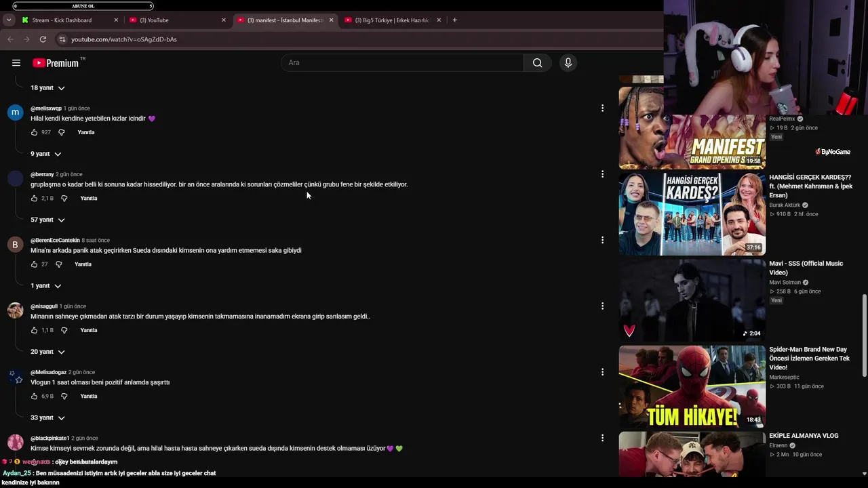
Task: Dislike the @Melisadogaz comment
Action: [64, 396]
